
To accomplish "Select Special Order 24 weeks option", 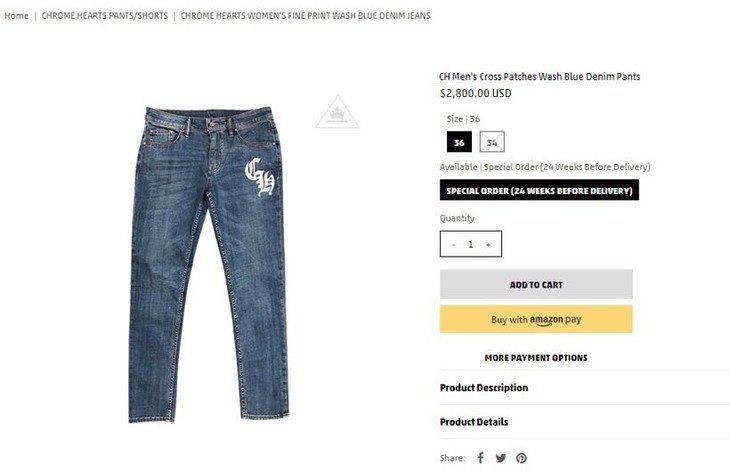I will click(x=539, y=190).
